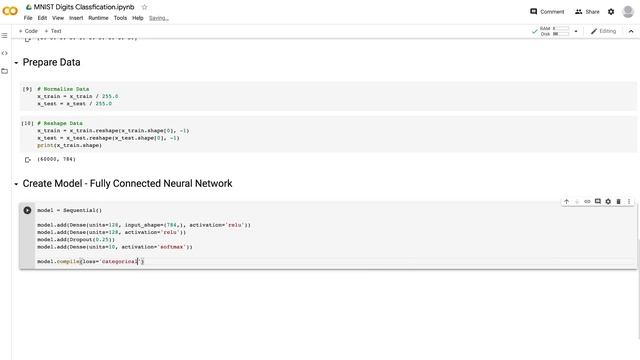
Task: Open the Help menu
Action: point(138,18)
